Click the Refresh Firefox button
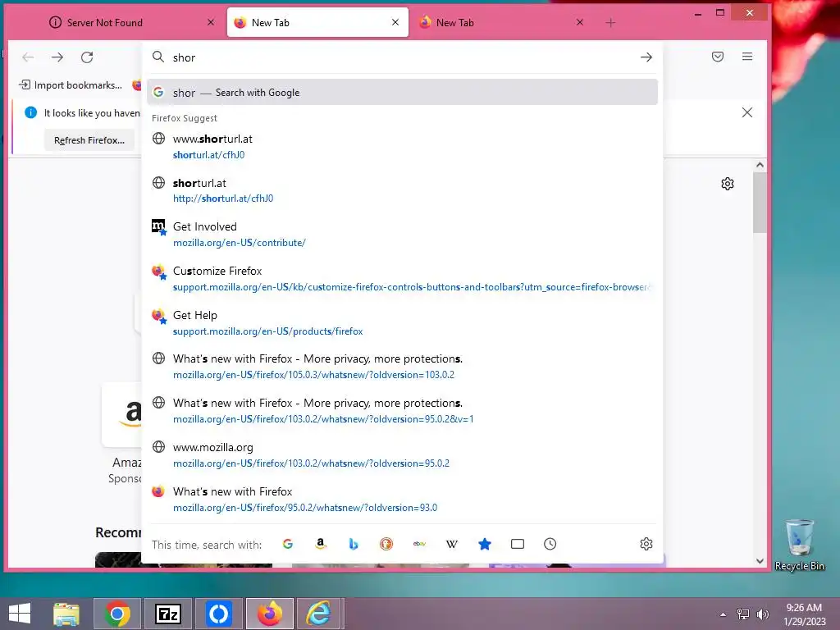Viewport: 840px width, 630px height. pyautogui.click(x=89, y=139)
